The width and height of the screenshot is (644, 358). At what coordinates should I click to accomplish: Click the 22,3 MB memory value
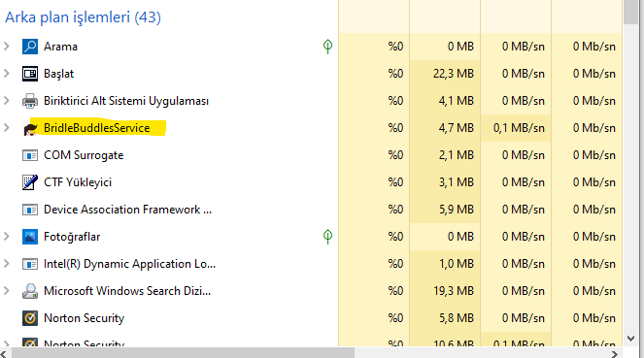pos(454,74)
